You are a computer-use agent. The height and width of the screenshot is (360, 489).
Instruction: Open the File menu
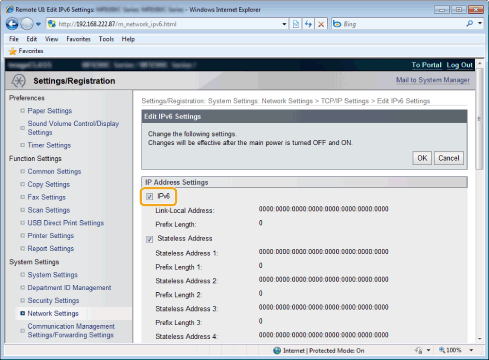coord(14,39)
